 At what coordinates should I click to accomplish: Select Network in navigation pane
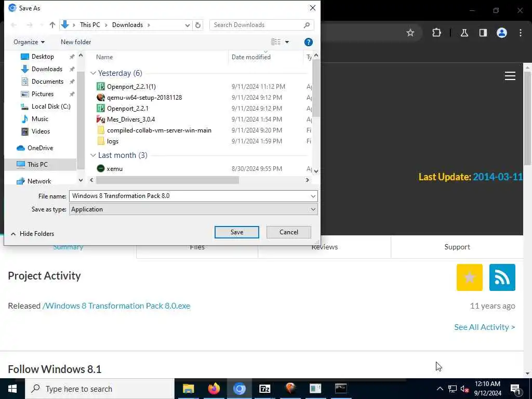39,181
